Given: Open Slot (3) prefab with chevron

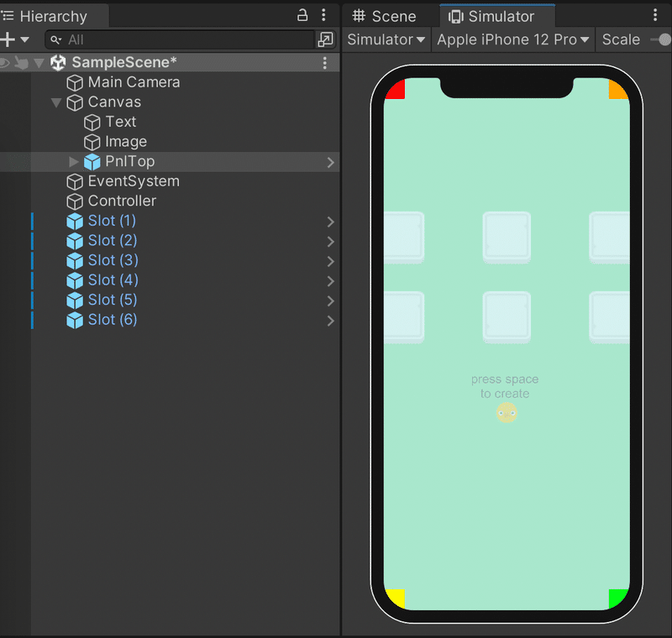Looking at the screenshot, I should [330, 261].
